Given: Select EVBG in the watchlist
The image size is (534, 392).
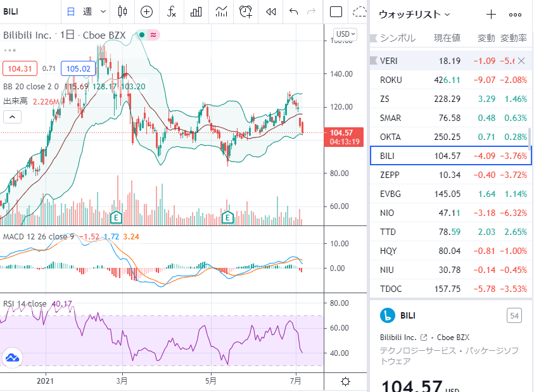Looking at the screenshot, I should pos(450,194).
